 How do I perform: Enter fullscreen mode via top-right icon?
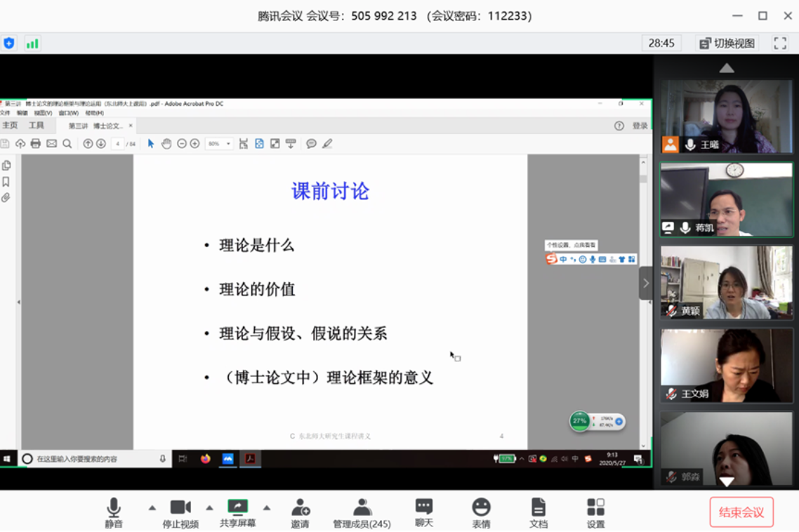tap(780, 44)
